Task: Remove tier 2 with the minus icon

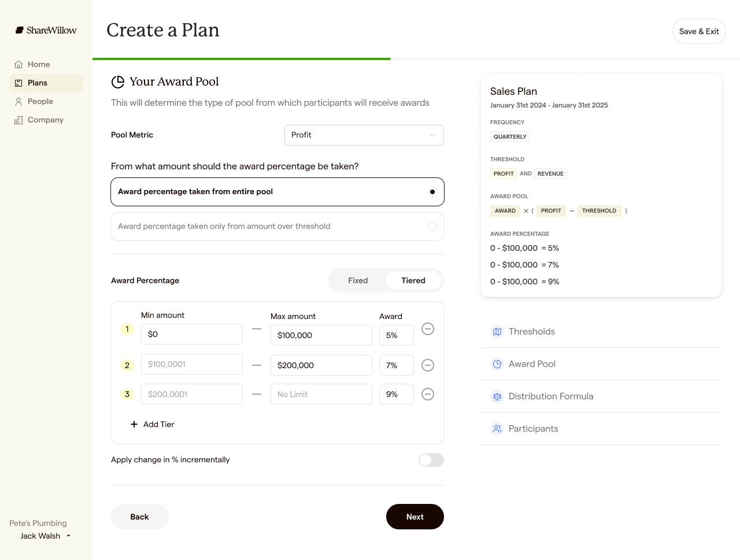Action: (428, 365)
